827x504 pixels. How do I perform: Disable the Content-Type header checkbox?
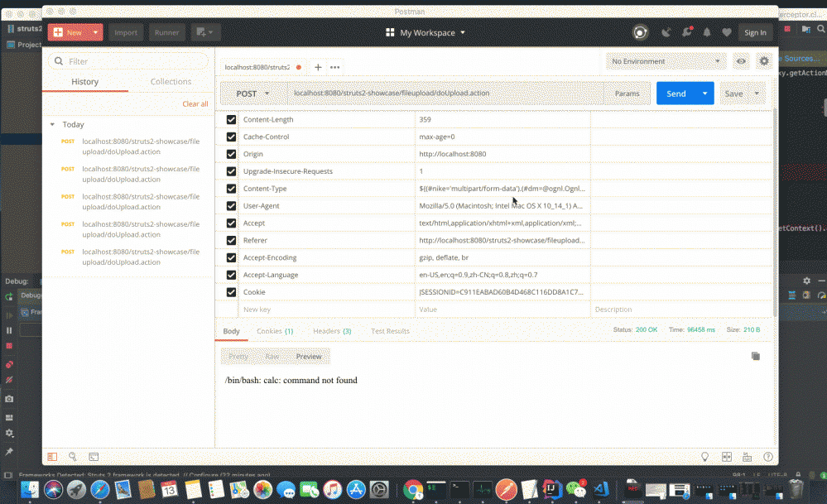229,188
